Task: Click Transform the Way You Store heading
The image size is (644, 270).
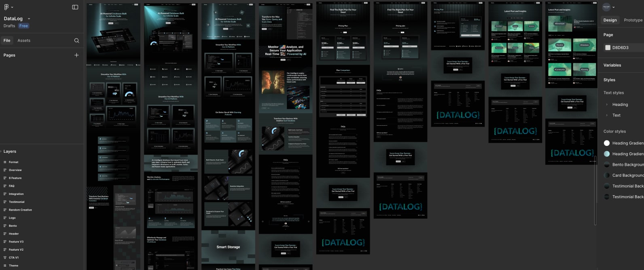Action: [x=272, y=19]
